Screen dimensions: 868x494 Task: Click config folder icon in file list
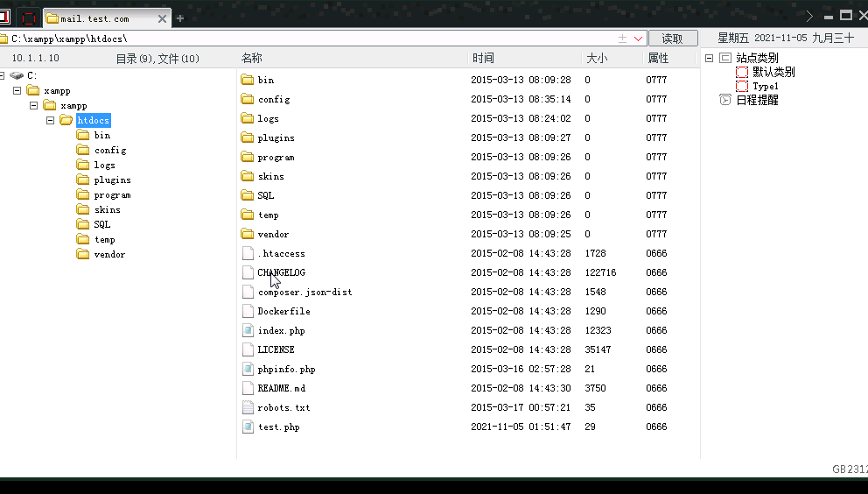(248, 99)
